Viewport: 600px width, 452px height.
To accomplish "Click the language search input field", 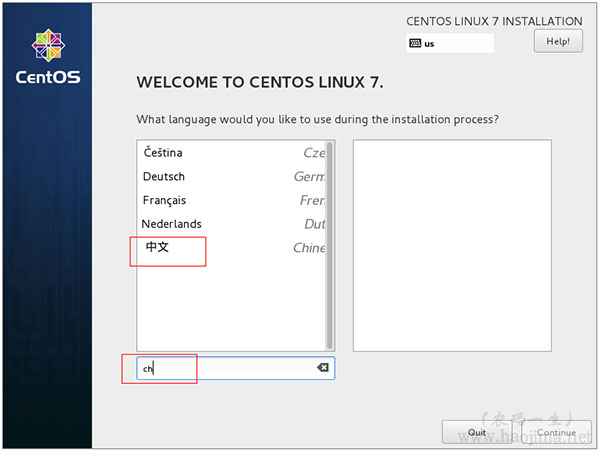I will tap(235, 368).
